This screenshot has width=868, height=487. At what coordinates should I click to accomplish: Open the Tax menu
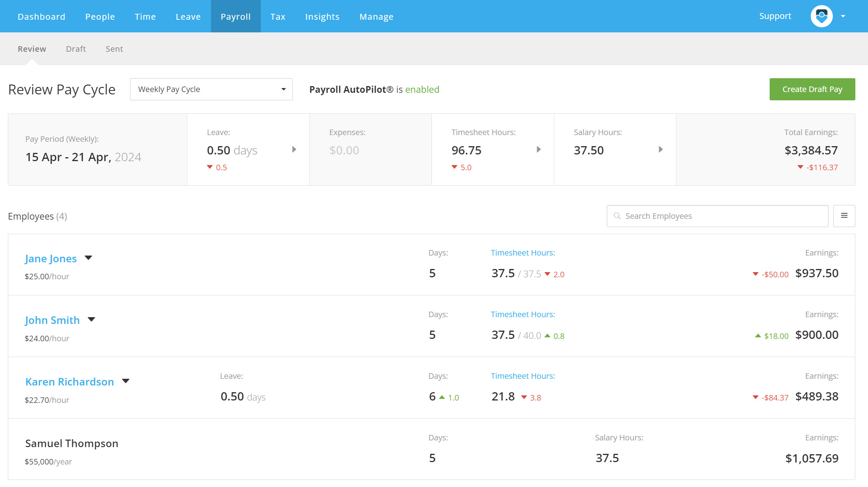pyautogui.click(x=278, y=17)
